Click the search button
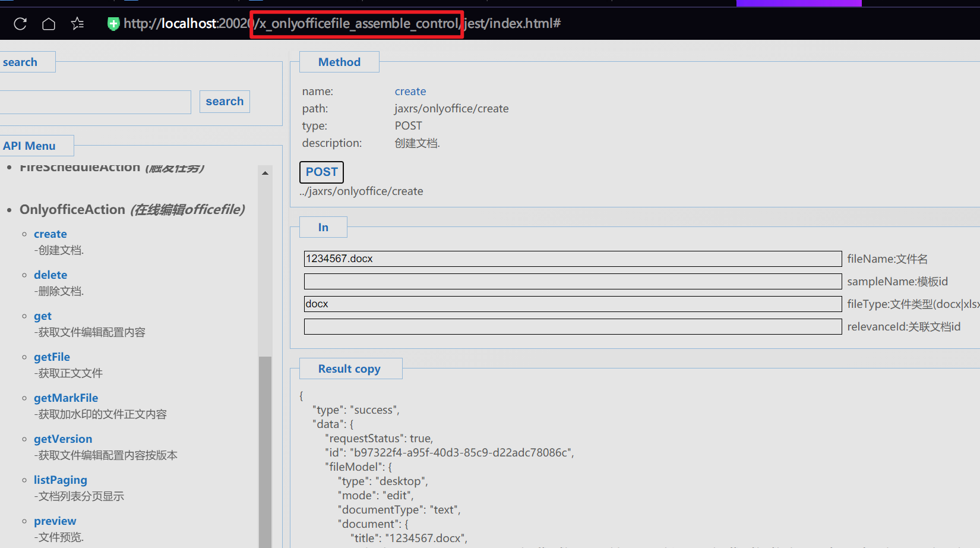The image size is (980, 548). (225, 102)
